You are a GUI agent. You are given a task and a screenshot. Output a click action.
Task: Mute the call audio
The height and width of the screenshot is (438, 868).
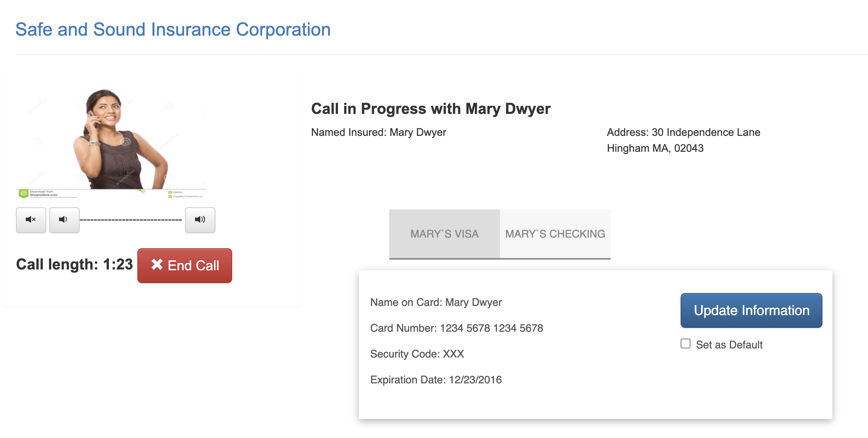click(31, 220)
